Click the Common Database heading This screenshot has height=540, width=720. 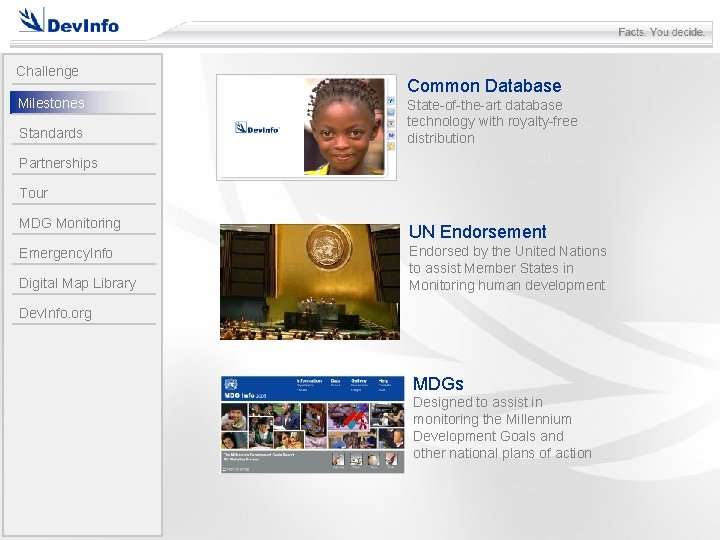coord(484,86)
